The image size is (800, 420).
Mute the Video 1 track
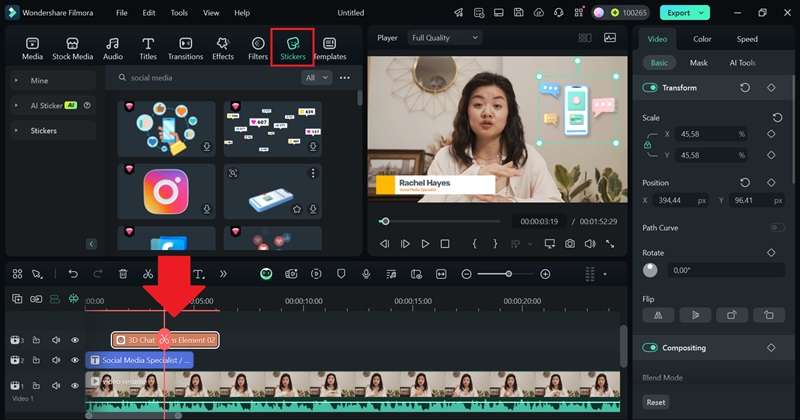pos(56,386)
